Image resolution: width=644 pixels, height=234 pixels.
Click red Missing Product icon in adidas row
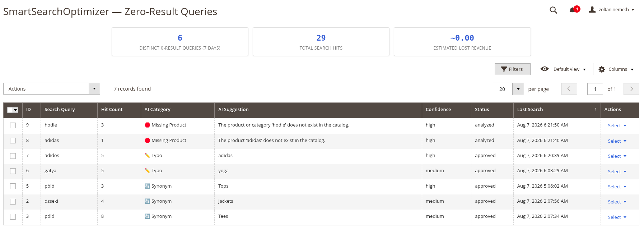click(x=147, y=141)
